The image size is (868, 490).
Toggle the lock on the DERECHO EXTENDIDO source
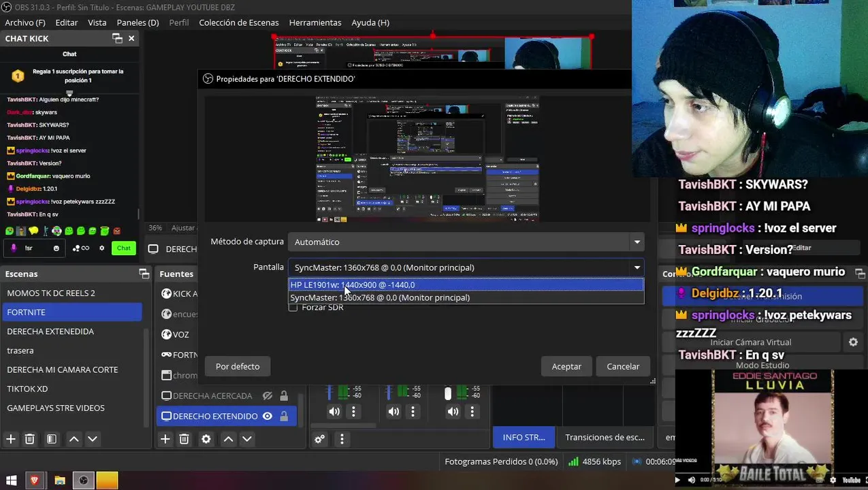point(284,416)
